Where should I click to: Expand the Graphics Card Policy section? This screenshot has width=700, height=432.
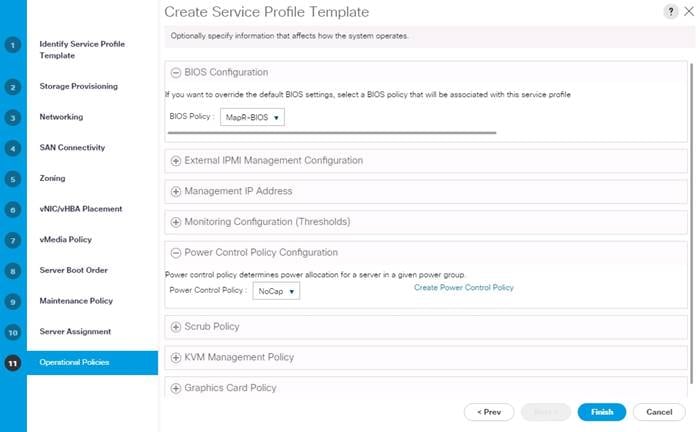[176, 388]
